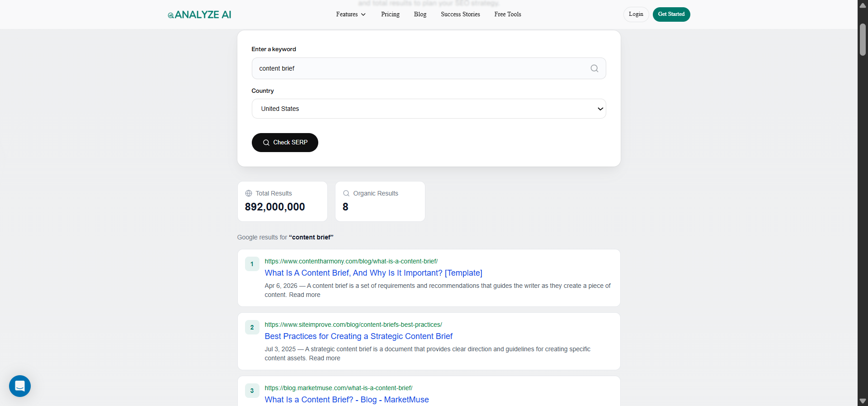This screenshot has height=406, width=868.
Task: Click the Login button
Action: [x=636, y=14]
